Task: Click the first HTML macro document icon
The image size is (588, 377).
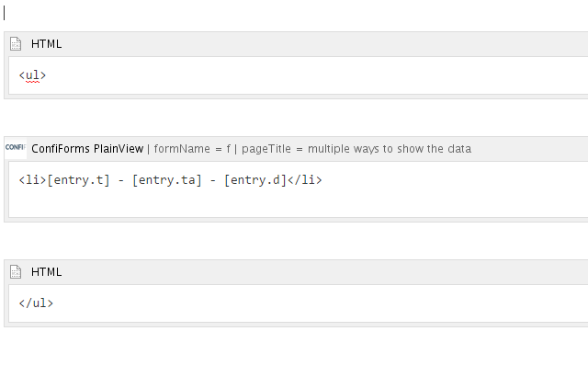Action: pyautogui.click(x=16, y=44)
